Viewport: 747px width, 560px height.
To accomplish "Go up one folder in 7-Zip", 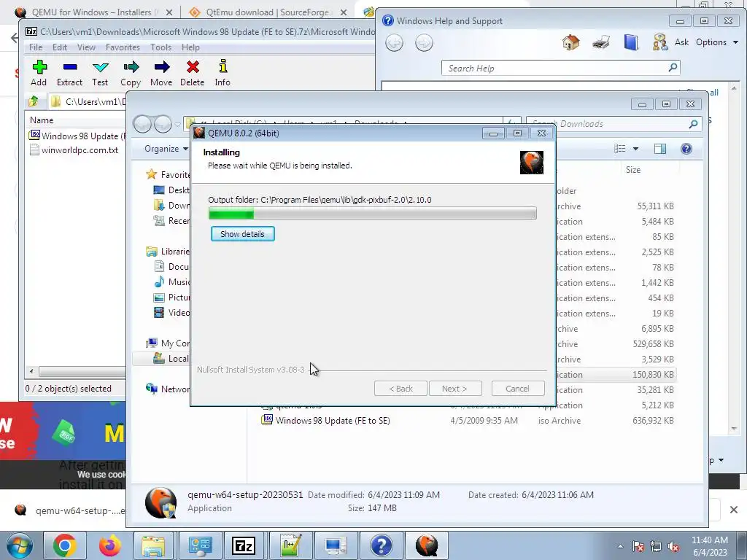I will 34,101.
